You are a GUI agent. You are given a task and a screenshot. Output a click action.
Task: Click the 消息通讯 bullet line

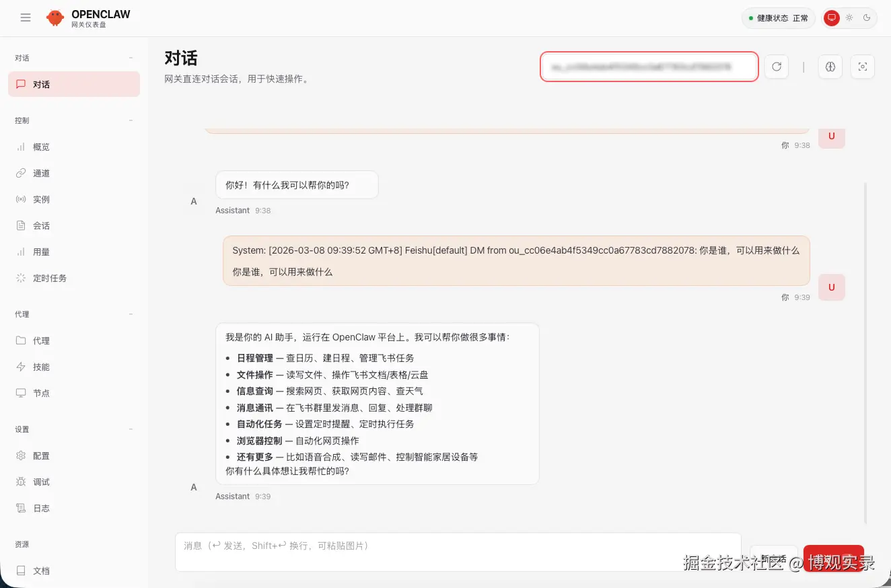[334, 408]
